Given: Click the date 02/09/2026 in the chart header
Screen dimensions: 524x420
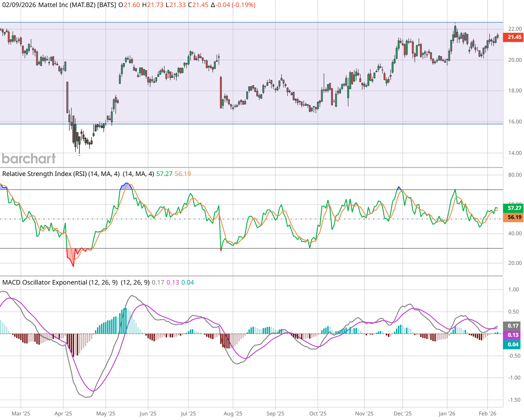Looking at the screenshot, I should [19, 5].
